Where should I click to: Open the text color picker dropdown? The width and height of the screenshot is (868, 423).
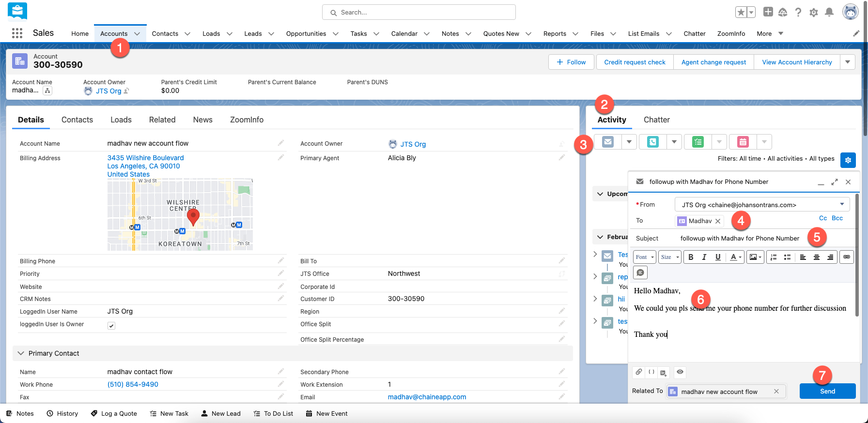click(736, 257)
